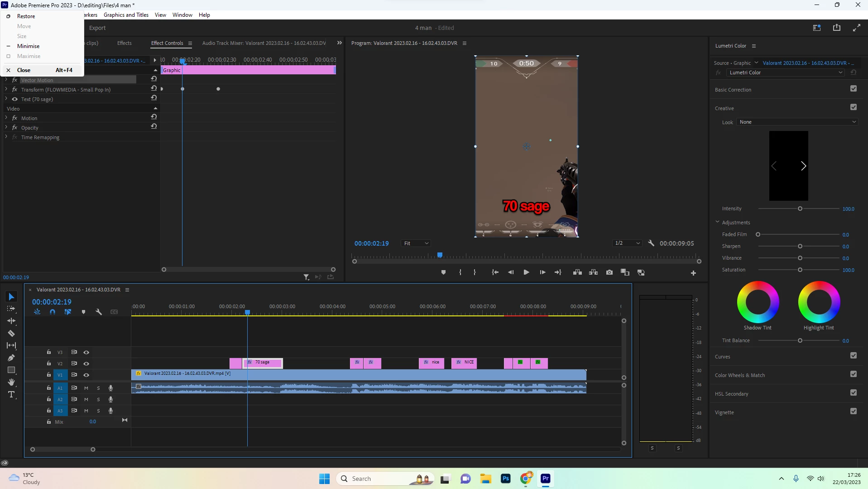This screenshot has height=489, width=868.
Task: Select the Slip tool
Action: tap(11, 346)
